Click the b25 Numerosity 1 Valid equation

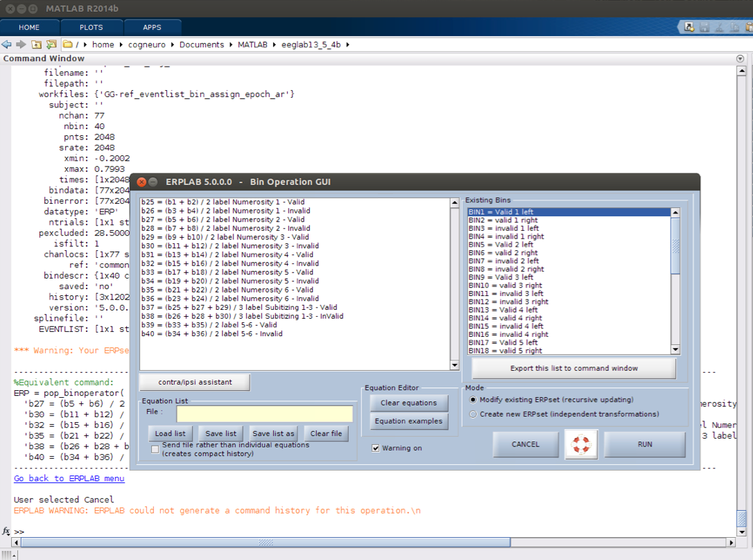pos(223,202)
